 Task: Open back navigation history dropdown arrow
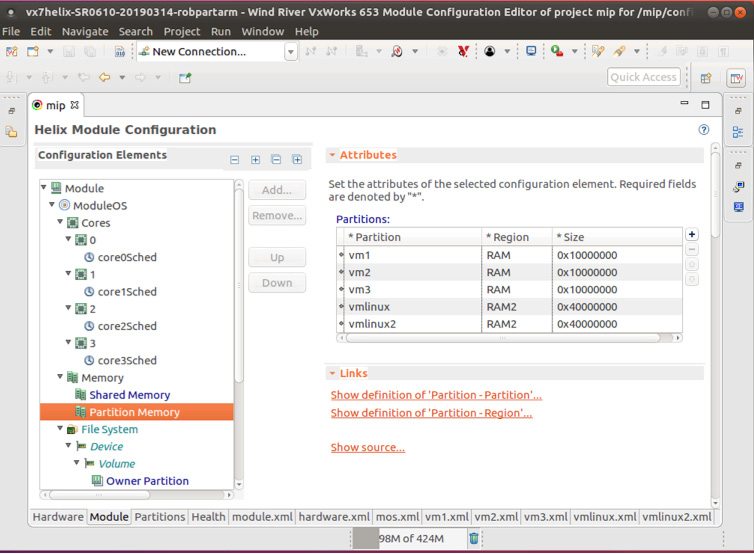point(122,77)
